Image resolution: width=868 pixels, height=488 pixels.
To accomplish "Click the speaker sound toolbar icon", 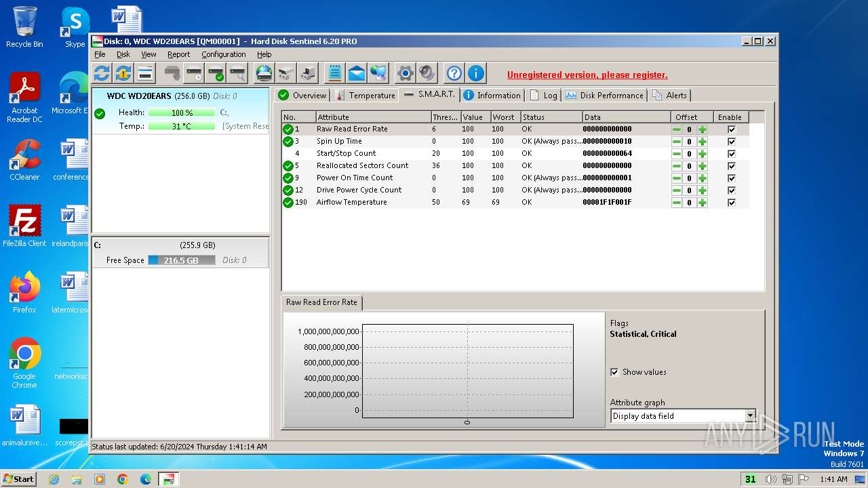I will tap(427, 73).
